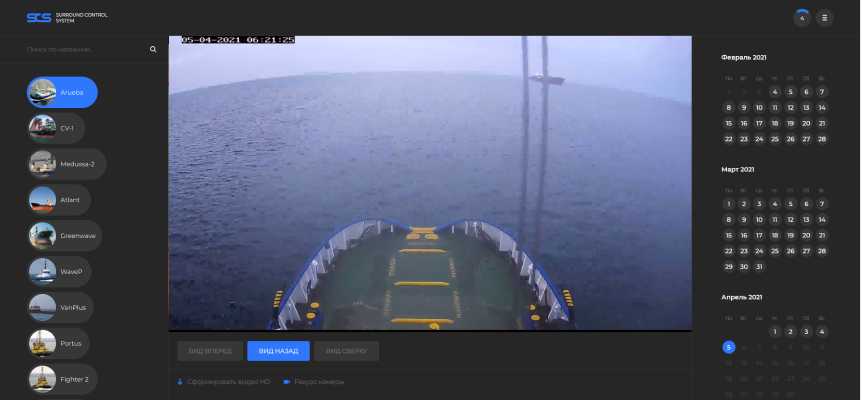Click the Ракурс камеры link
Image resolution: width=861 pixels, height=400 pixels.
pos(318,382)
